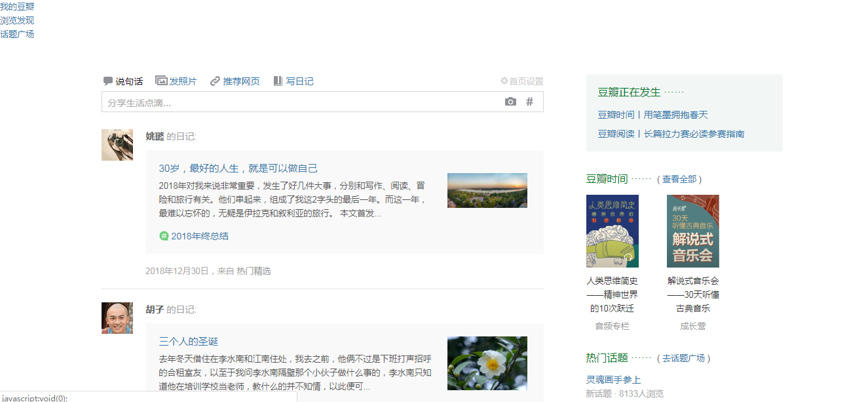The height and width of the screenshot is (402, 868).
Task: Go to 浏览发现 navigation link
Action: [17, 20]
